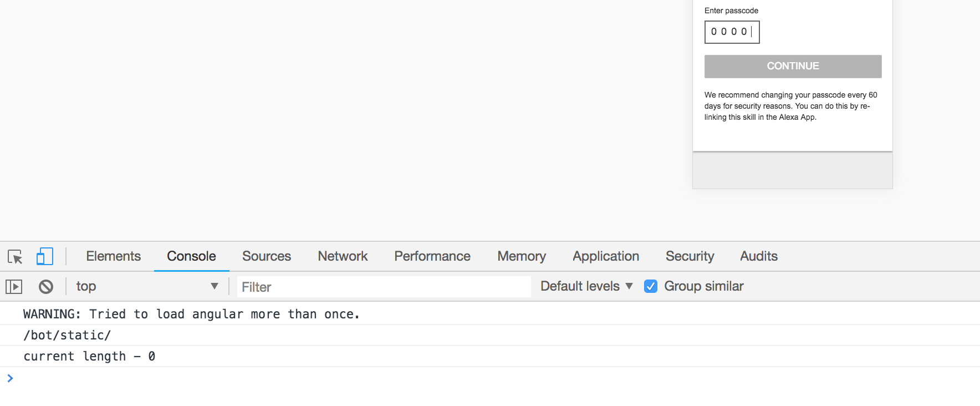Click the console prompt input line

(x=488, y=378)
